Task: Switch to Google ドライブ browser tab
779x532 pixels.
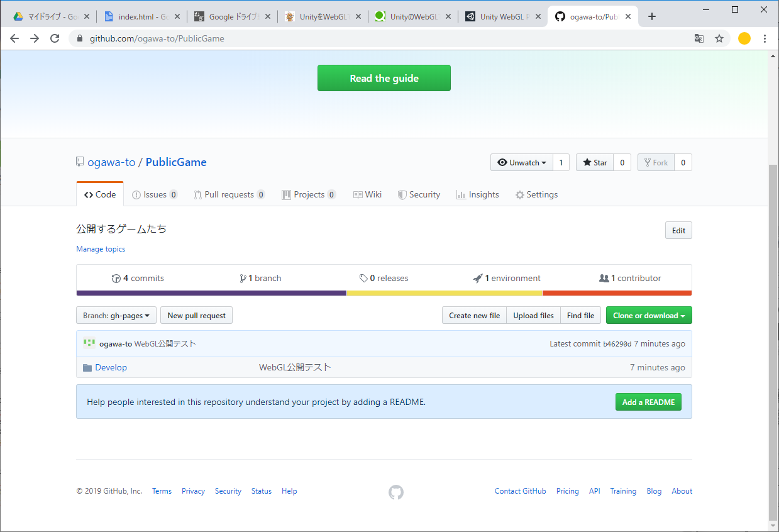Action: point(232,17)
